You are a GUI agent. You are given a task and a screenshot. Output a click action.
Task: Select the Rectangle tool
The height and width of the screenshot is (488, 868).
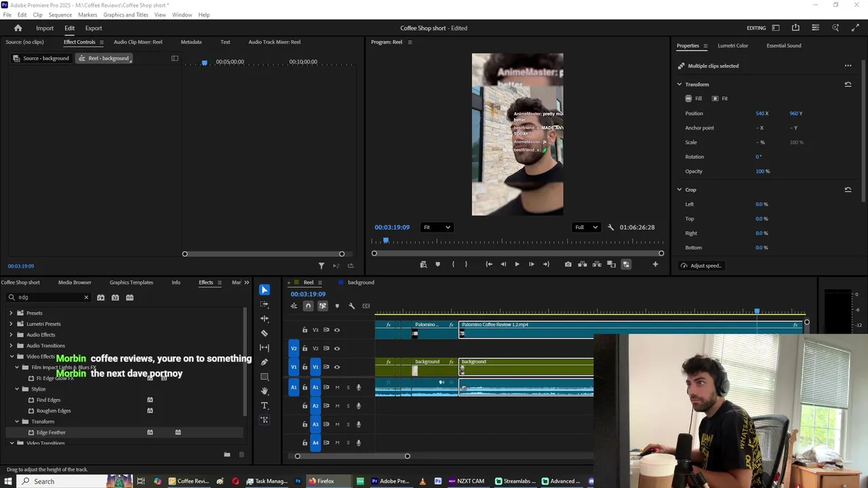coord(264,377)
